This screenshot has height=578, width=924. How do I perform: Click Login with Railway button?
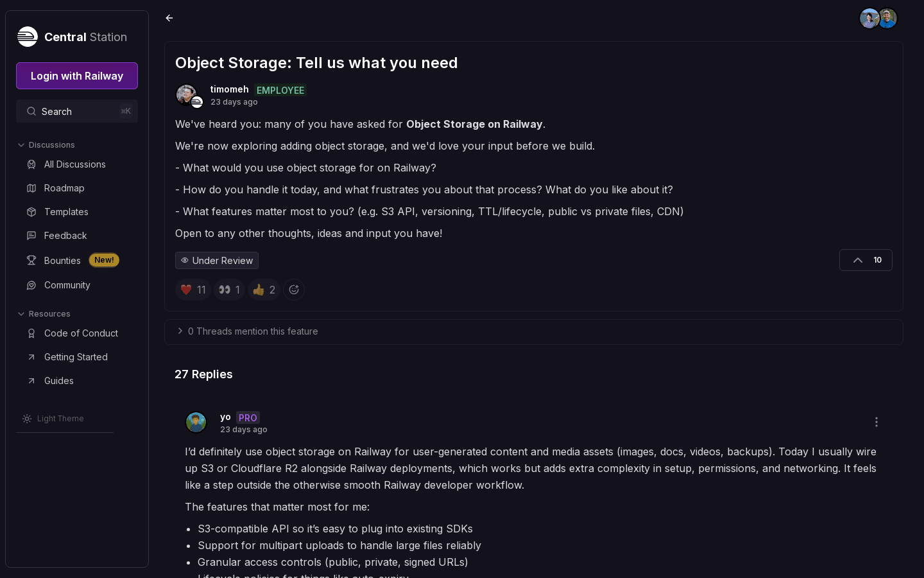[x=77, y=76]
